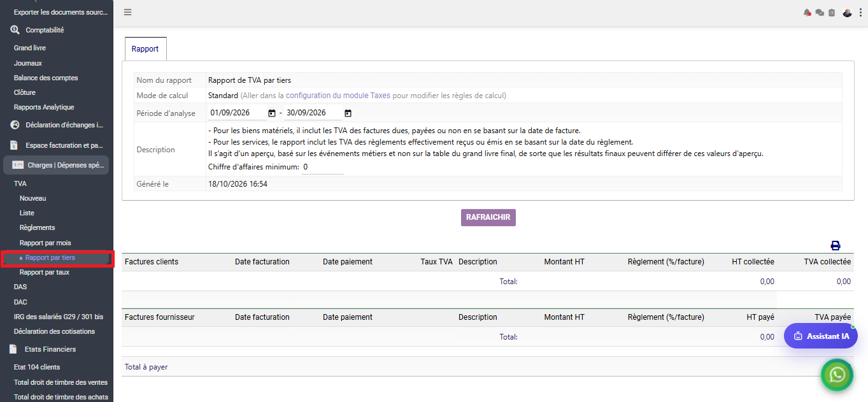
Task: Select Rapport par tiers
Action: [50, 258]
